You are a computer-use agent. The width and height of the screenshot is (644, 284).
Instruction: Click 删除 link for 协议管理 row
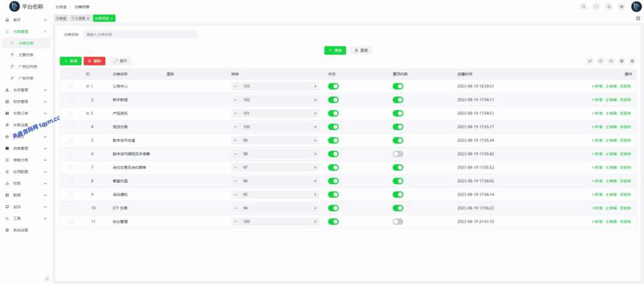click(625, 222)
